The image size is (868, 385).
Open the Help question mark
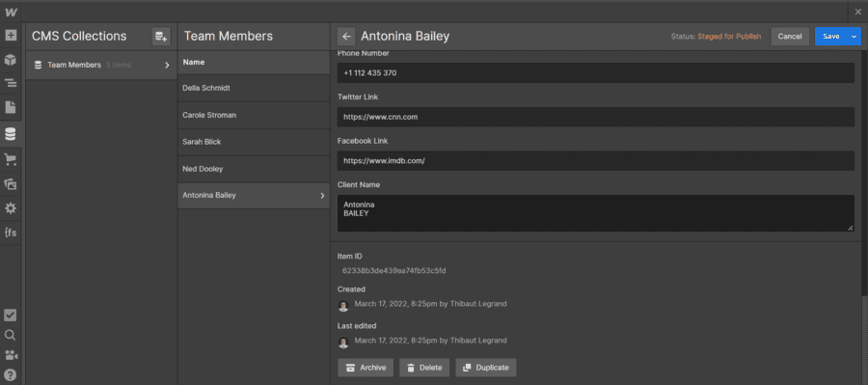(x=11, y=374)
